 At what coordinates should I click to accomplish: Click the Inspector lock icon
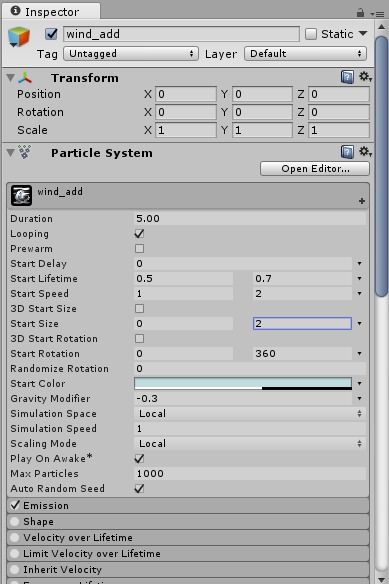tap(360, 13)
